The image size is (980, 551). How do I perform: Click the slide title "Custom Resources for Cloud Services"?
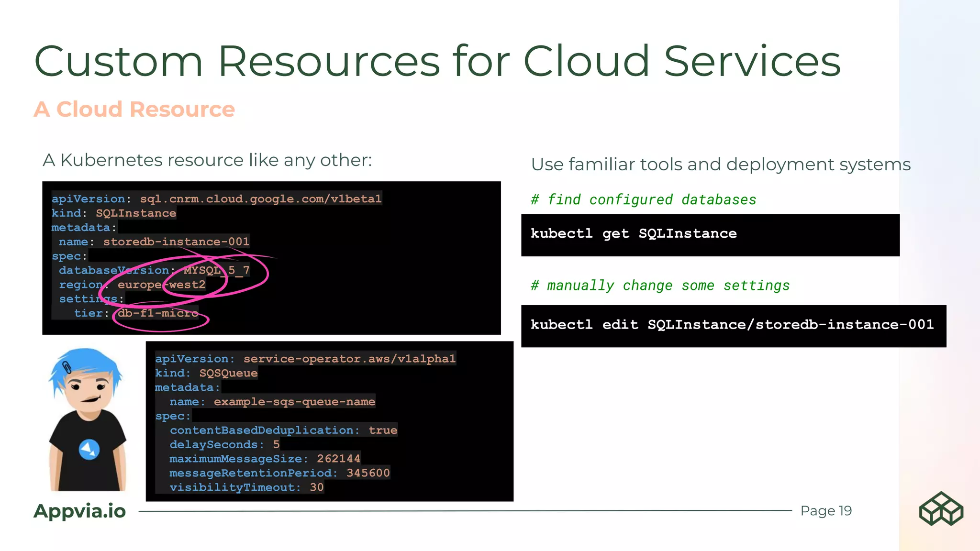(437, 61)
